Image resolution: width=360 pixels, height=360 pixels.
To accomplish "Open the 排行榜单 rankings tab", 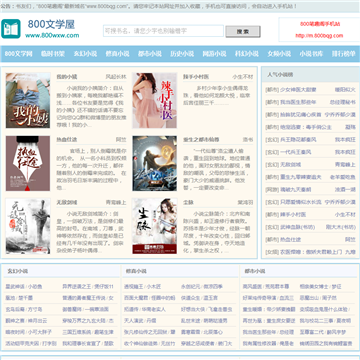I will coord(343,54).
